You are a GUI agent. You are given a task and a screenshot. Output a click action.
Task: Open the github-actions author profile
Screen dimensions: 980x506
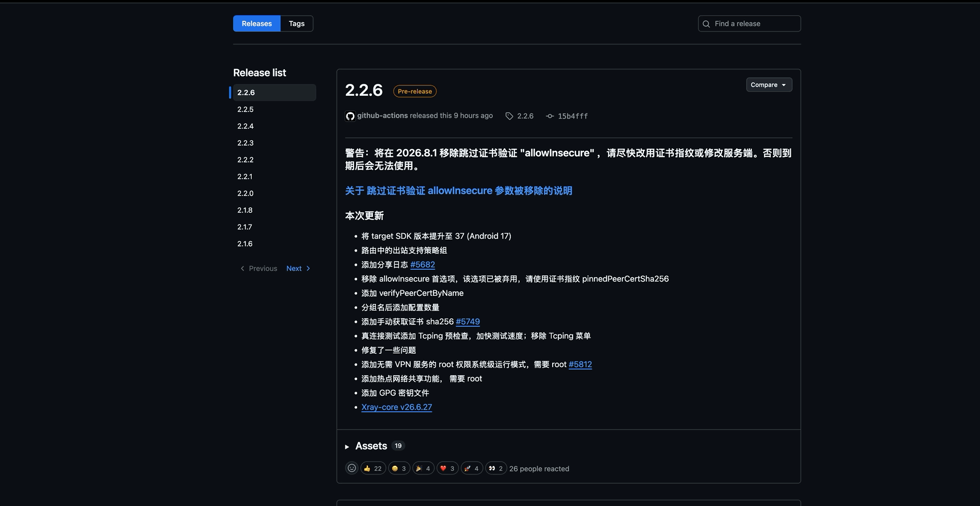pyautogui.click(x=382, y=116)
